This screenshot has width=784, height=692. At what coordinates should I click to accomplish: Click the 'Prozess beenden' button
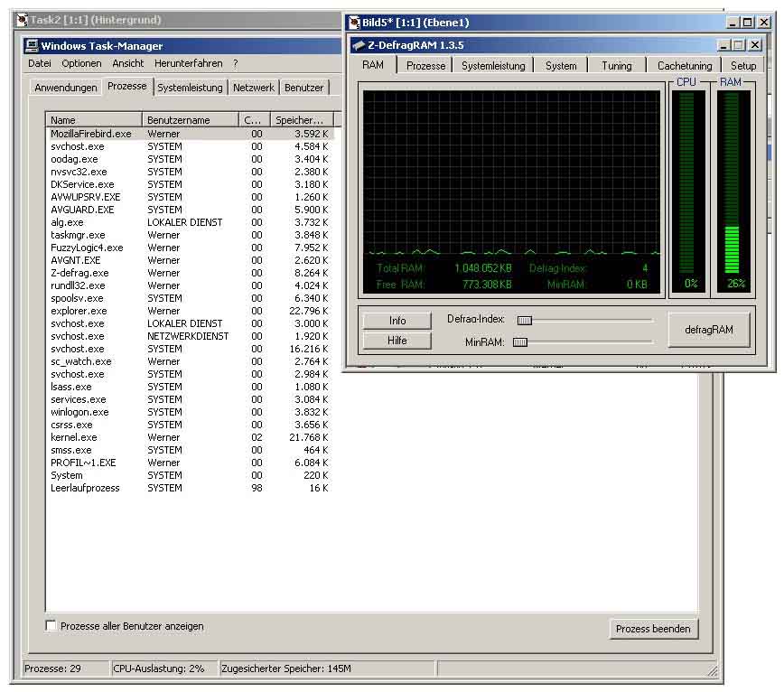tap(652, 629)
